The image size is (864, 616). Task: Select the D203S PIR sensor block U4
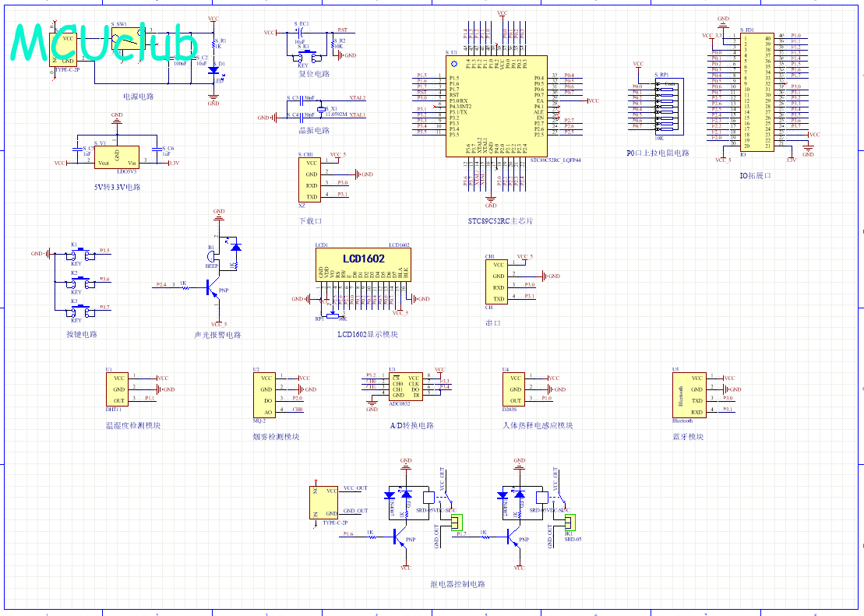coord(513,389)
